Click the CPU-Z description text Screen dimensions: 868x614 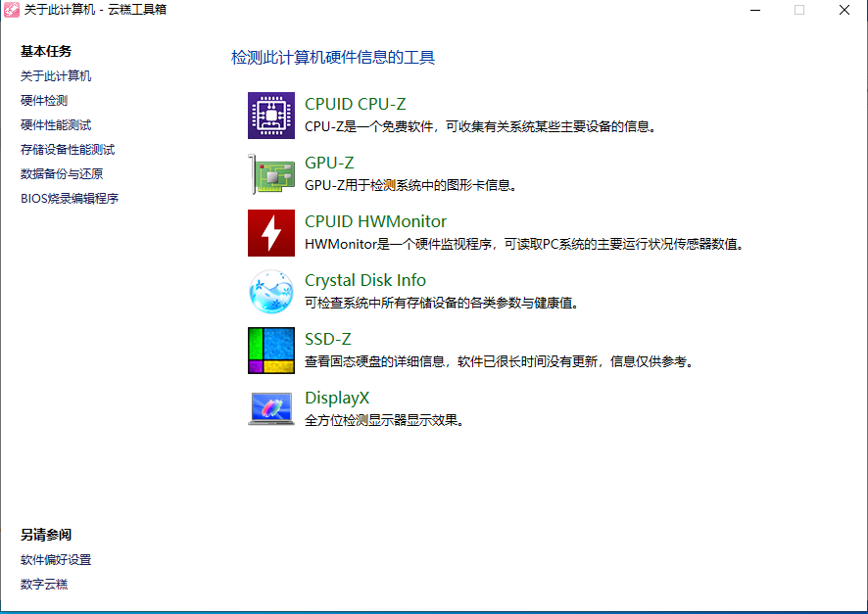pos(482,126)
